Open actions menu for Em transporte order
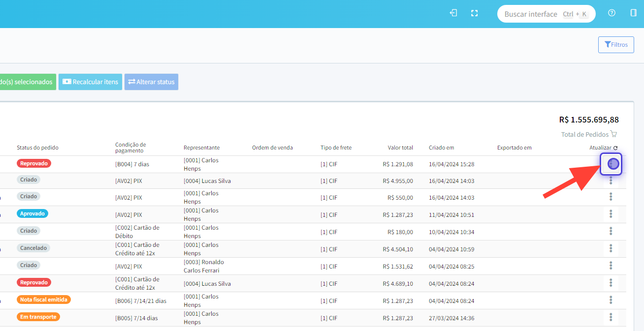Screen dimensions: 644x331 pyautogui.click(x=611, y=317)
